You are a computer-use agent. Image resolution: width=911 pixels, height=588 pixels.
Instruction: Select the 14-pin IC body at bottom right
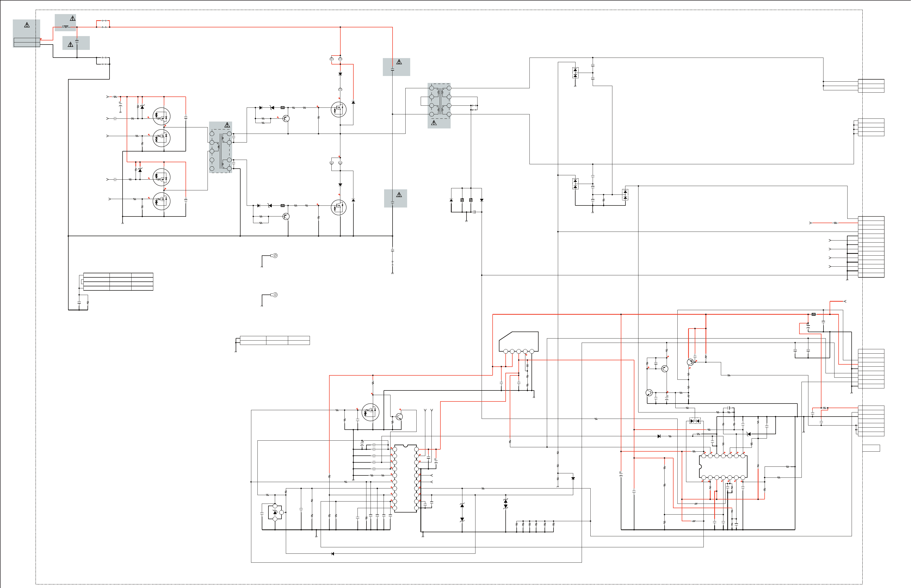723,466
